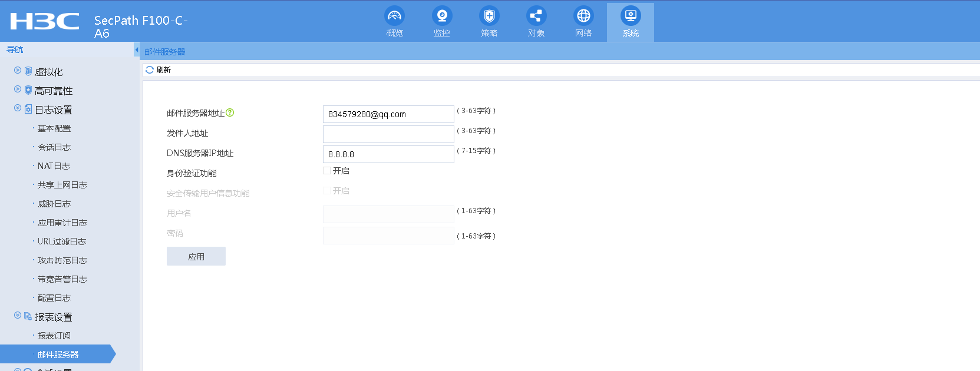Screen dimensions: 980x371
Task: Click the H3C logo
Action: pos(45,21)
